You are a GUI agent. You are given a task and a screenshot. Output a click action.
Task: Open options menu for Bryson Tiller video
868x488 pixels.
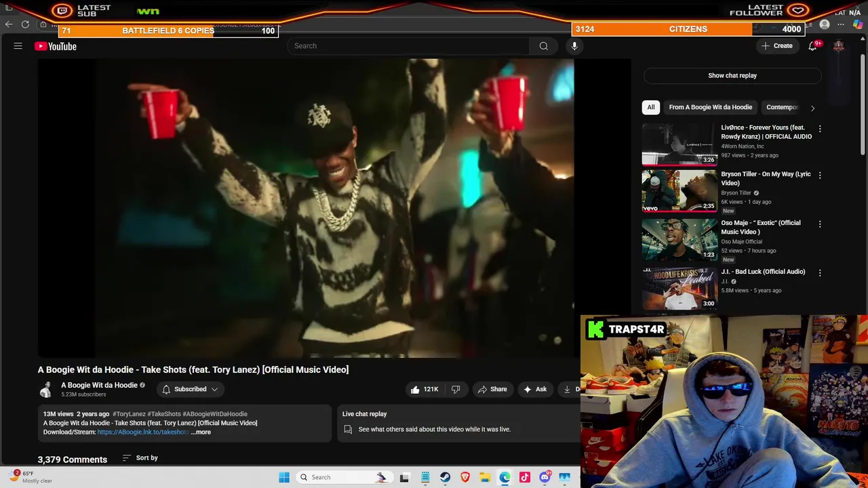[x=820, y=176]
